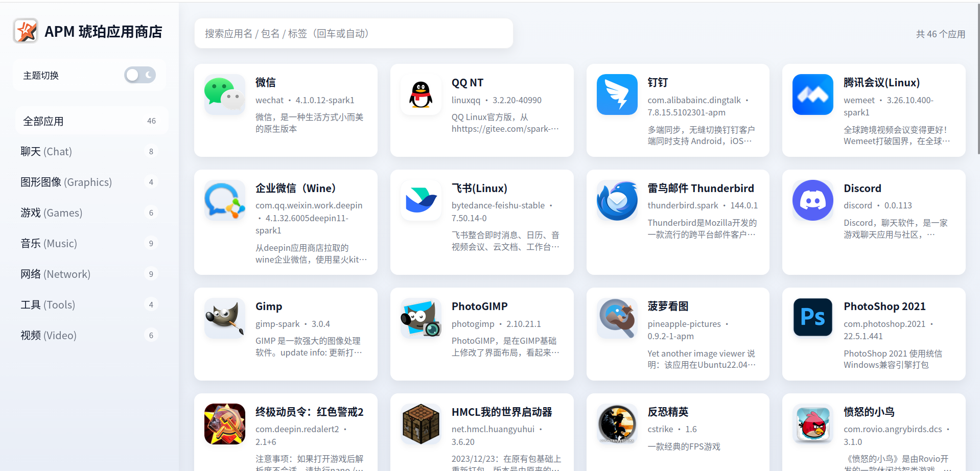Image resolution: width=980 pixels, height=471 pixels.
Task: Click the 钉钉 app title
Action: point(658,83)
